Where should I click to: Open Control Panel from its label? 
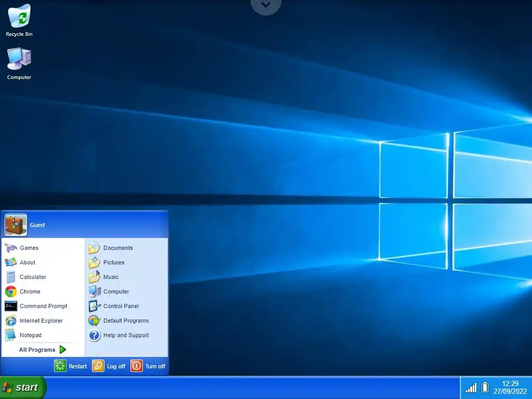121,307
